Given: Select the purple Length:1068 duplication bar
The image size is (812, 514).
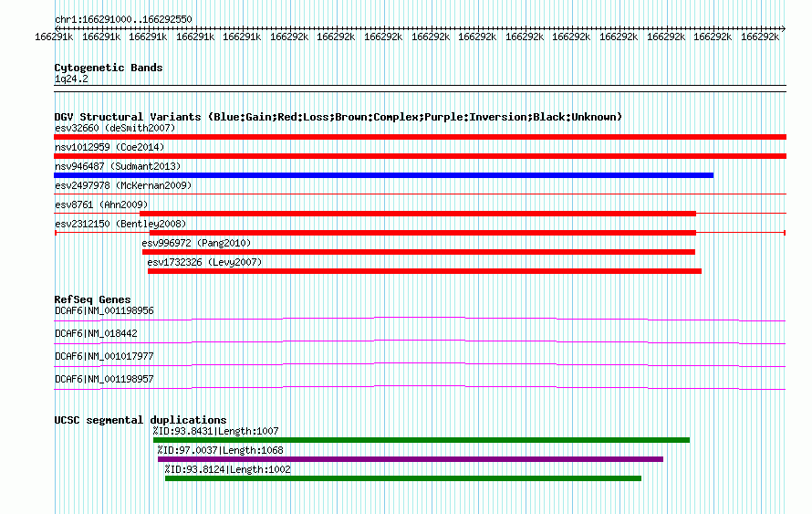Looking at the screenshot, I should (411, 459).
